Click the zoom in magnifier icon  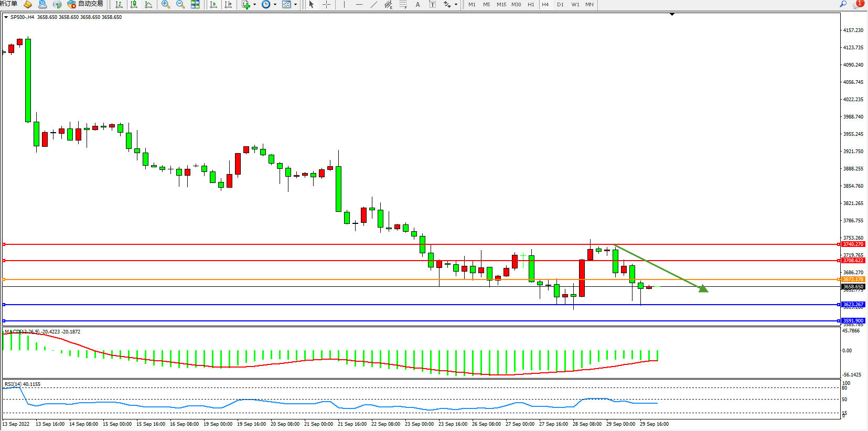[x=166, y=5]
